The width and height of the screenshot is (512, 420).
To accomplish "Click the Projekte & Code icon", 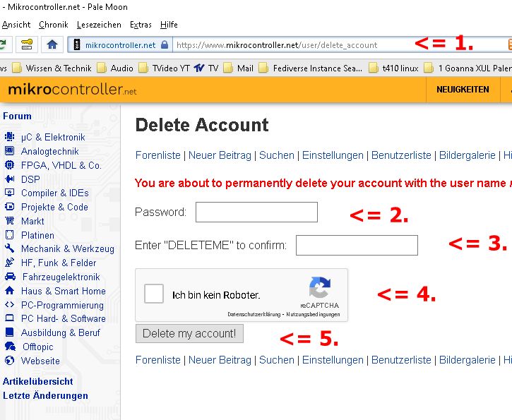I will point(10,207).
